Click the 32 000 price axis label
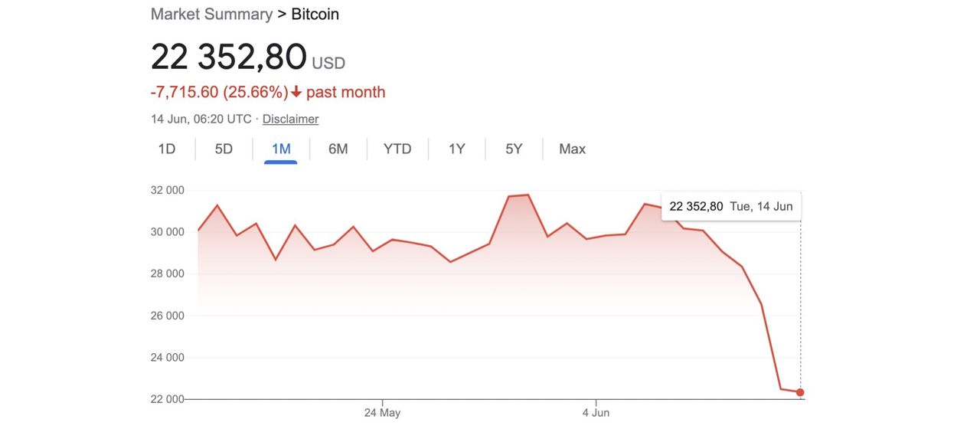980x429 pixels. pyautogui.click(x=167, y=190)
